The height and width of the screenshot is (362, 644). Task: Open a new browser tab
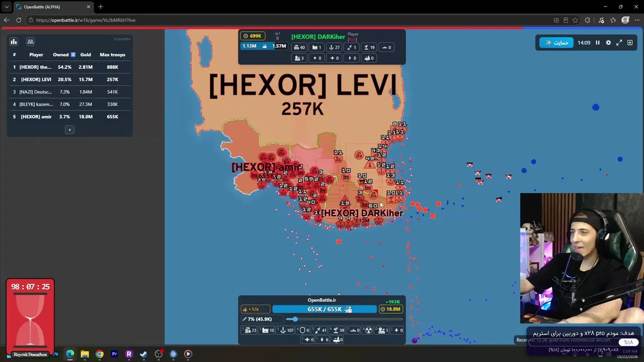[x=101, y=7]
